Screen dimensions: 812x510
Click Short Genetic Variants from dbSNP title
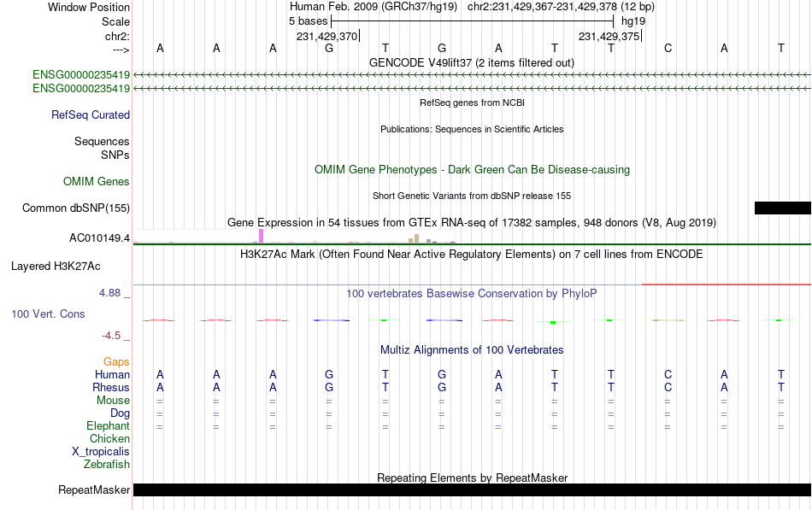(x=472, y=196)
